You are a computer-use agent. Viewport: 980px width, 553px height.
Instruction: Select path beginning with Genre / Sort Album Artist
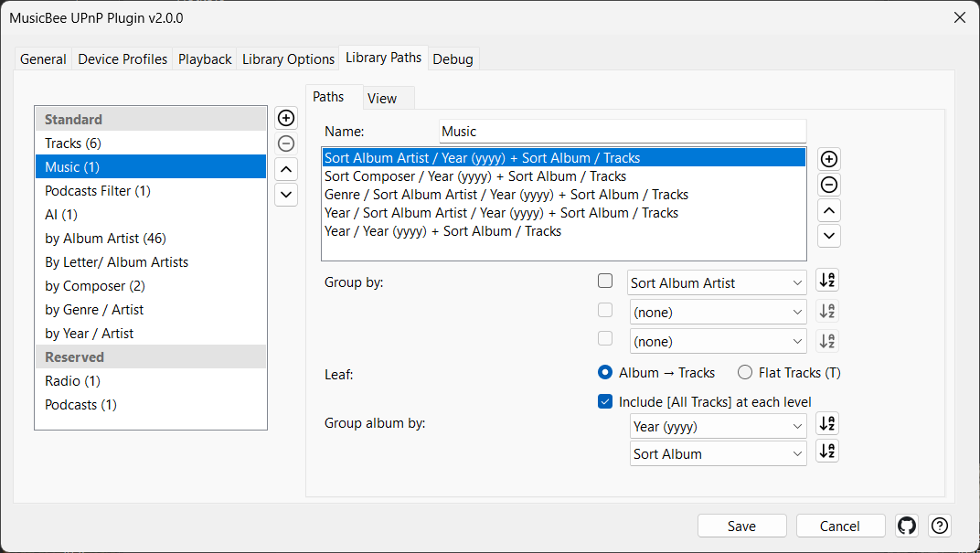[564, 195]
